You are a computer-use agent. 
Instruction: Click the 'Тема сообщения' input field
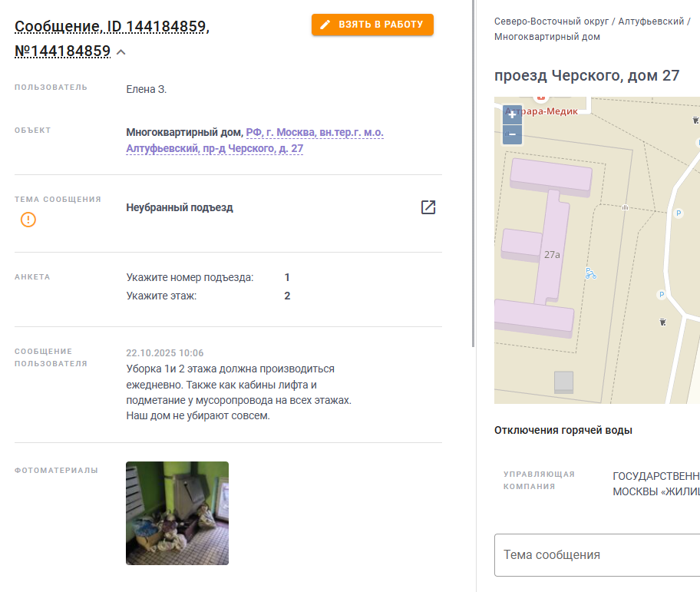click(597, 555)
